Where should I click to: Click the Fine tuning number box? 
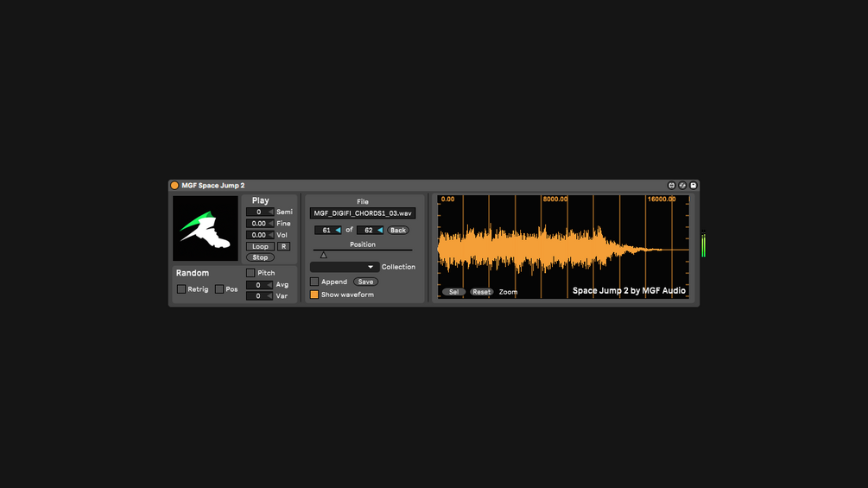(x=260, y=224)
